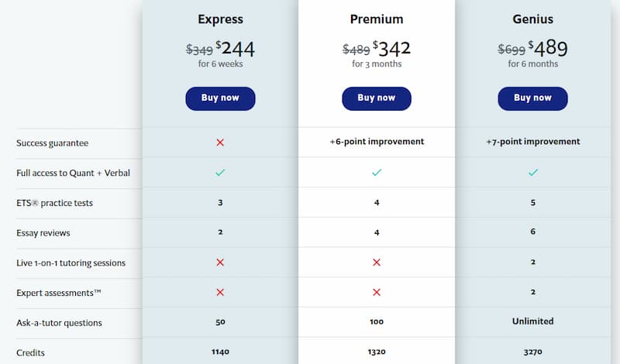Select the Premium plan heading
This screenshot has height=364, width=620.
(377, 19)
